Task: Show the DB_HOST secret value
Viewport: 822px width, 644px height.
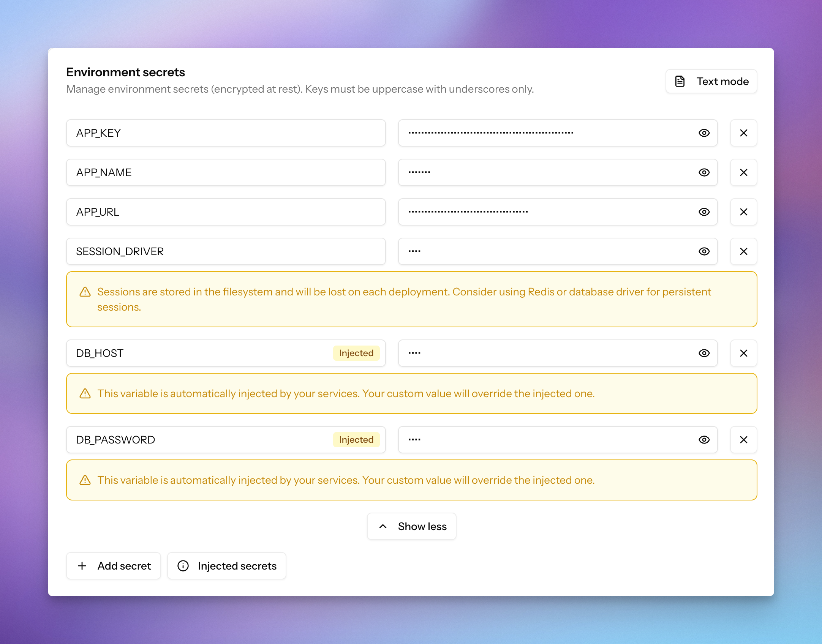Action: [x=704, y=353]
